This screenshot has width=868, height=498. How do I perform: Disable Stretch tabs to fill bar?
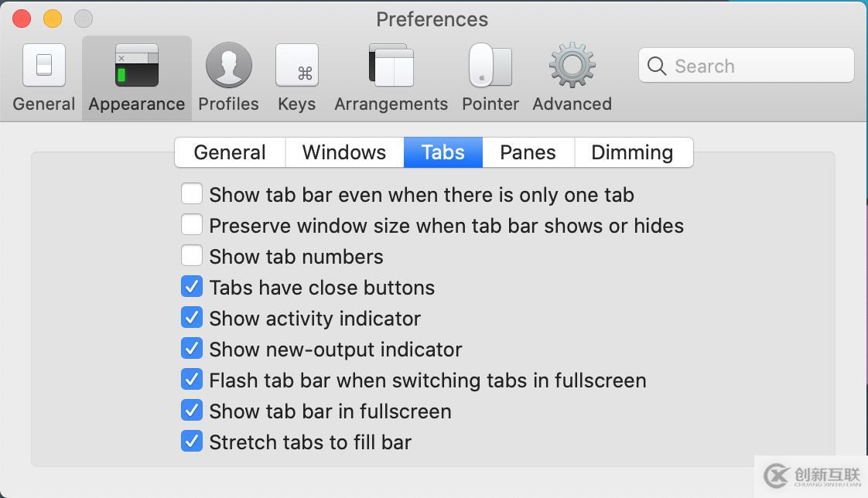[192, 442]
